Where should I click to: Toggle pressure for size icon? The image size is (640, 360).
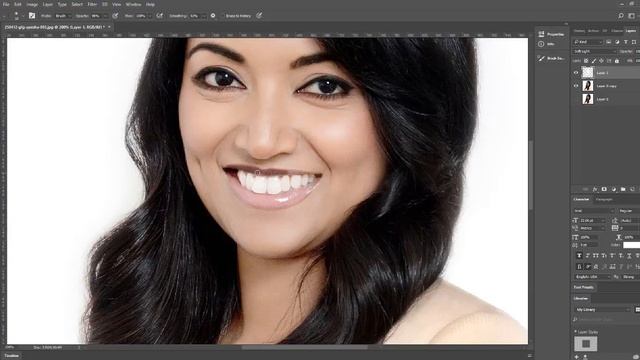point(259,16)
